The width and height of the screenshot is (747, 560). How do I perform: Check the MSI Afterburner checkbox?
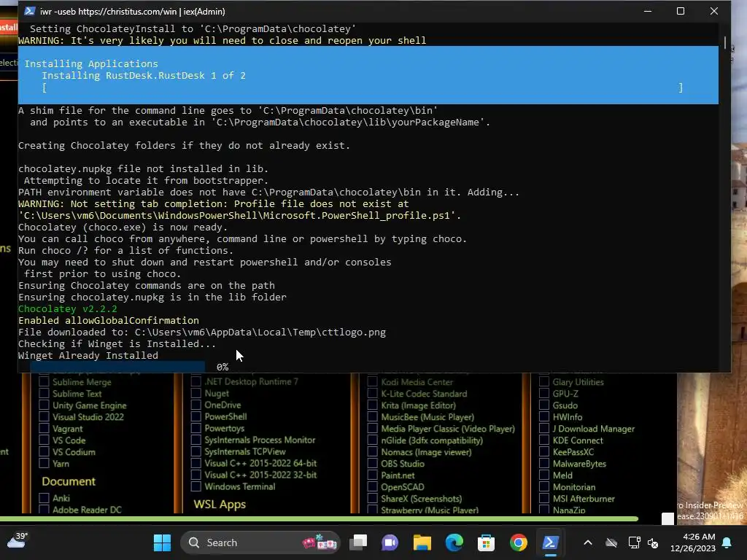point(544,499)
